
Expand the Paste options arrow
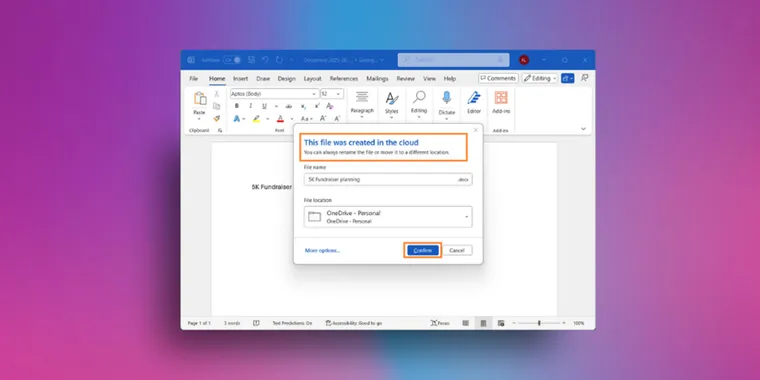point(199,119)
